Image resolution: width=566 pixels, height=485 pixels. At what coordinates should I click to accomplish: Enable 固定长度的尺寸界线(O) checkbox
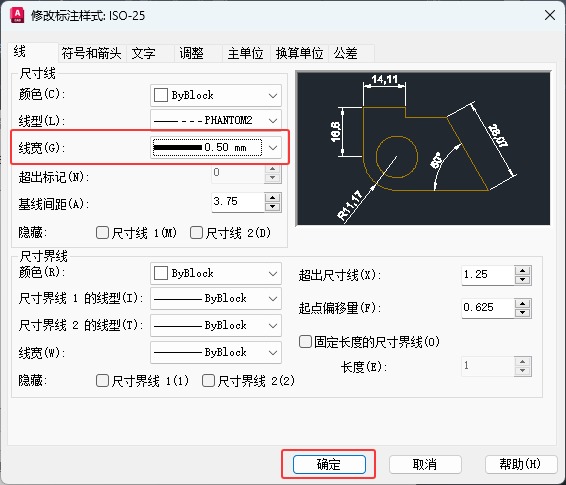coord(305,341)
